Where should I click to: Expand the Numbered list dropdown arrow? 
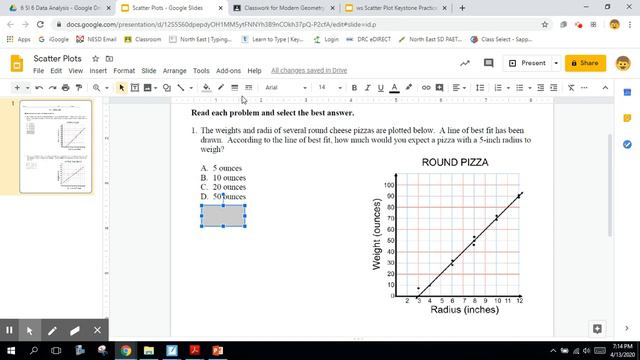[508, 88]
